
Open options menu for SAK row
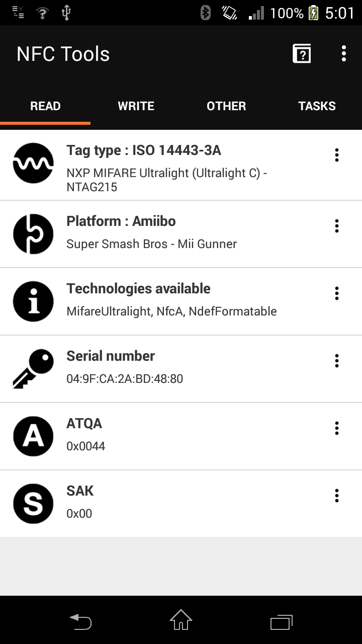click(x=337, y=496)
